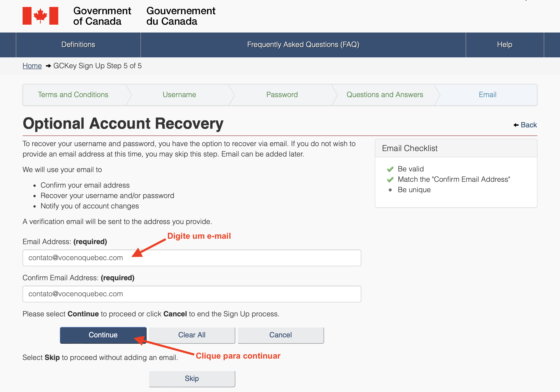The image size is (560, 392).
Task: Select the Password step
Action: [x=282, y=95]
